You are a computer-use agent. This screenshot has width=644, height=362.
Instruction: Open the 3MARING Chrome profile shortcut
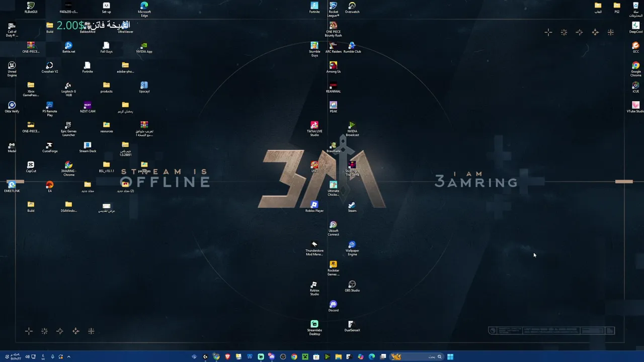pos(68,168)
